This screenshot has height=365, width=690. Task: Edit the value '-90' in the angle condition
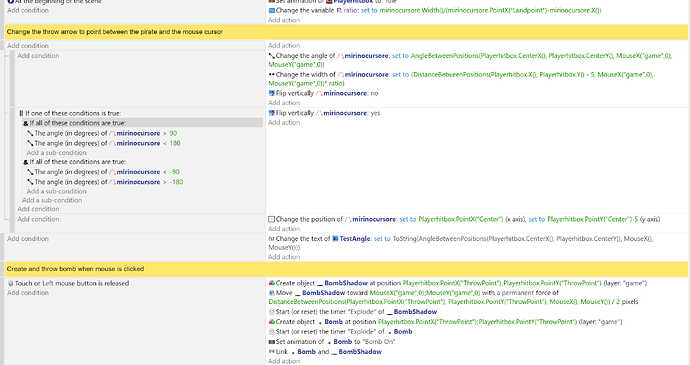pos(175,172)
